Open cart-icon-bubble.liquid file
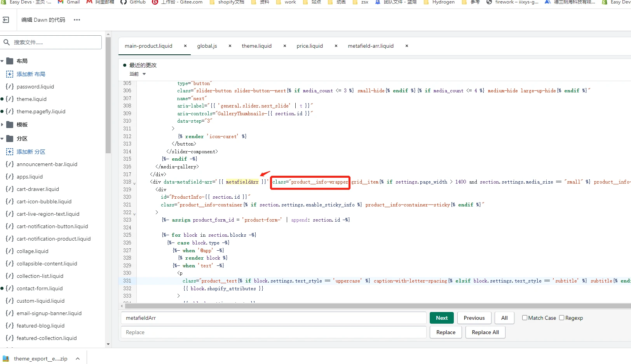This screenshot has width=631, height=364. (44, 201)
